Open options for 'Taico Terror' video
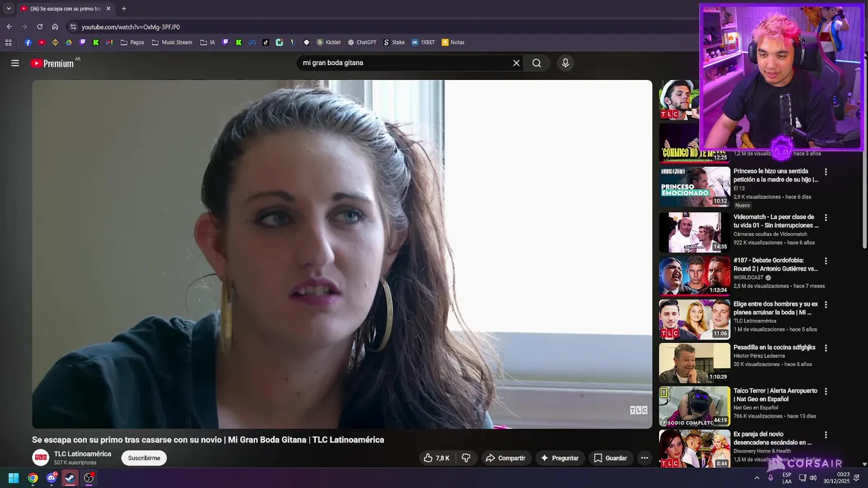 (825, 391)
